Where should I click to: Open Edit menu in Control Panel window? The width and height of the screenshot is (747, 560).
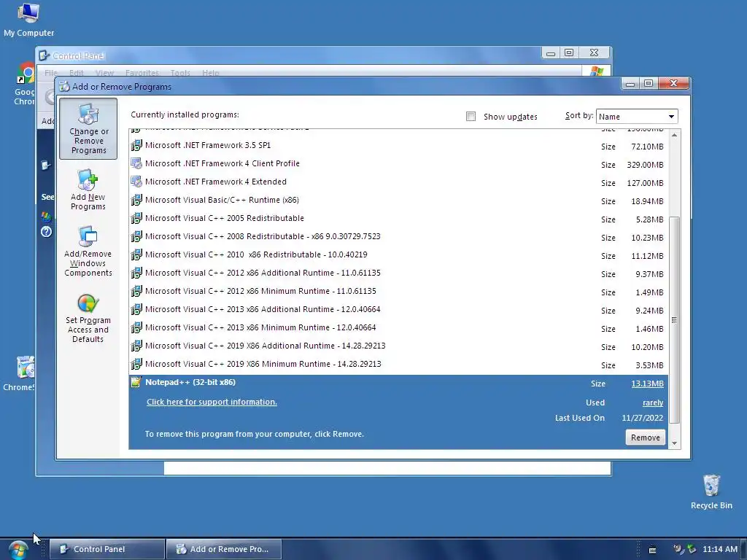click(76, 73)
